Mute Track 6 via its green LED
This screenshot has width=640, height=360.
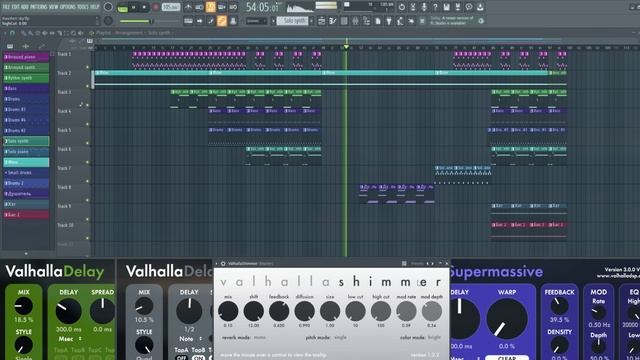click(87, 162)
